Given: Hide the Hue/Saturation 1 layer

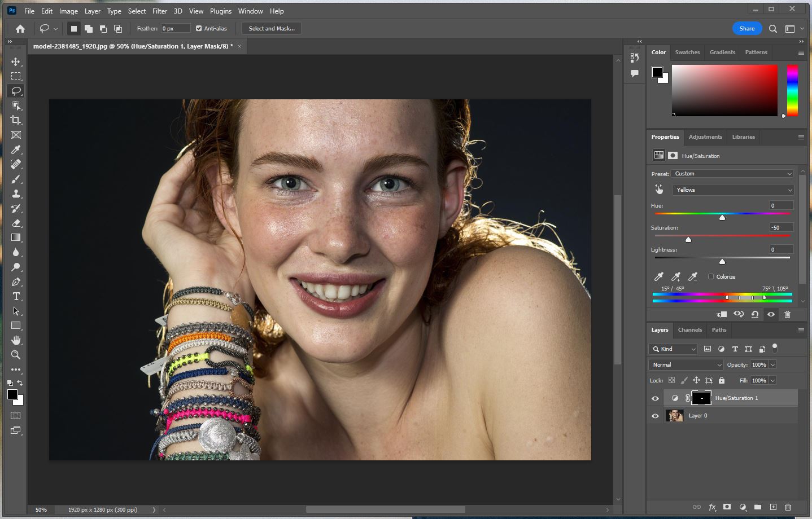Looking at the screenshot, I should pos(655,398).
